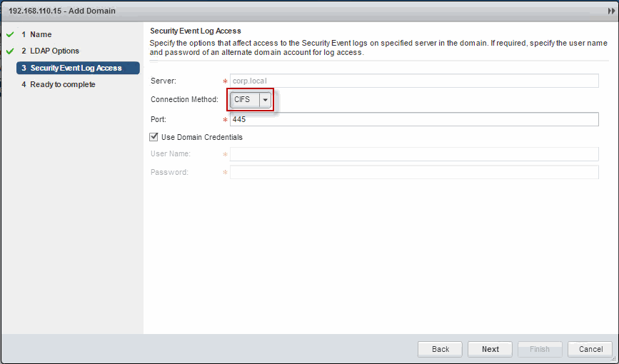The image size is (619, 364).
Task: Focus the Port field containing 445
Action: pos(413,119)
